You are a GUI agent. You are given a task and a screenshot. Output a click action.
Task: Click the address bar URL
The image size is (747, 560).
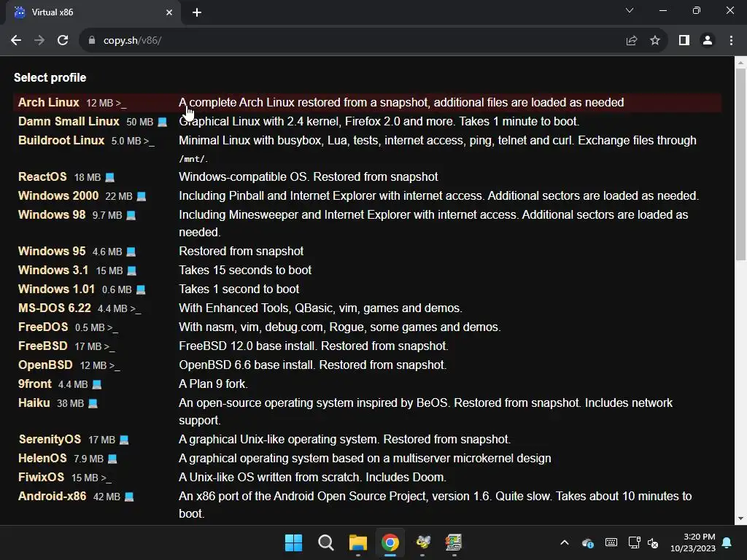click(x=133, y=41)
